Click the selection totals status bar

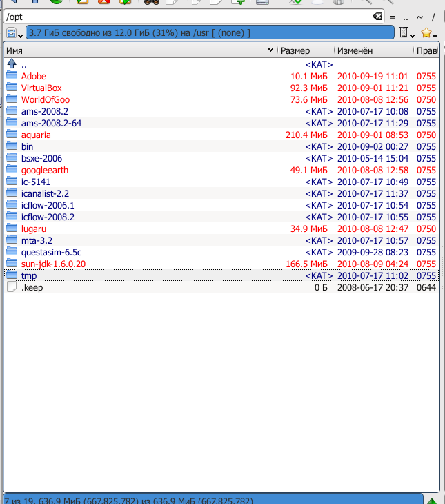(212, 499)
